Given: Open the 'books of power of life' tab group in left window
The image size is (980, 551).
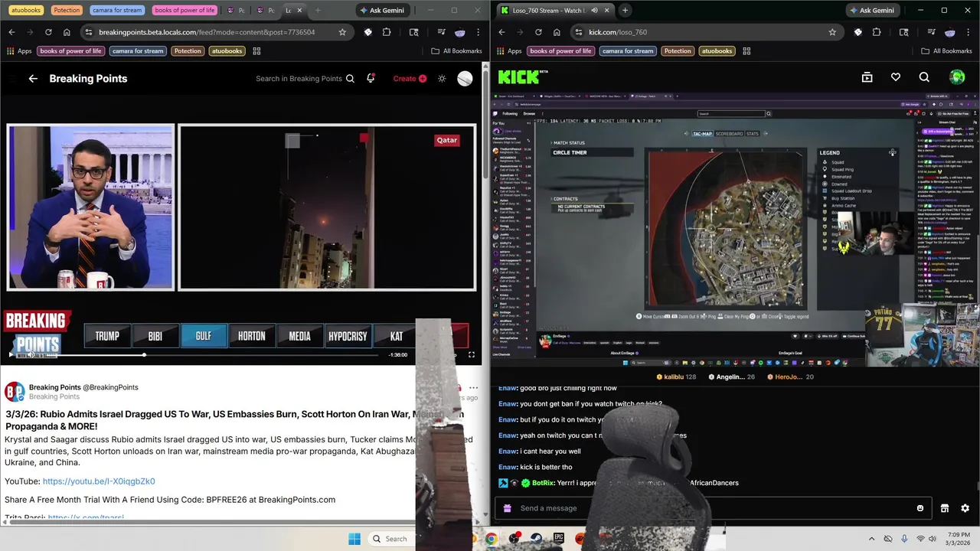Looking at the screenshot, I should (185, 10).
